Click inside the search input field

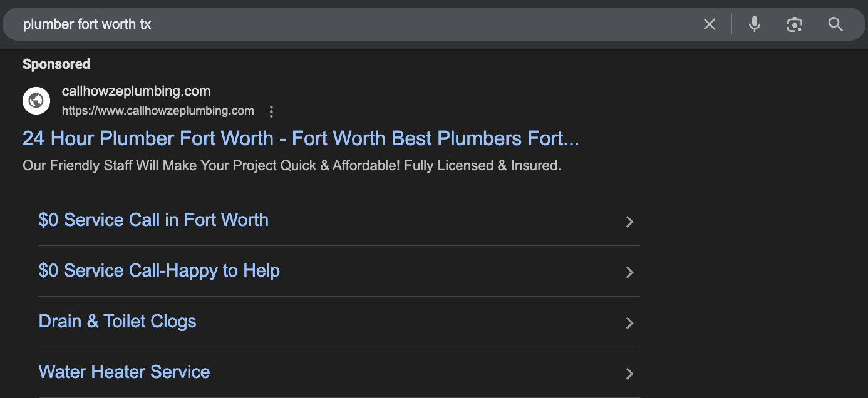(251, 24)
